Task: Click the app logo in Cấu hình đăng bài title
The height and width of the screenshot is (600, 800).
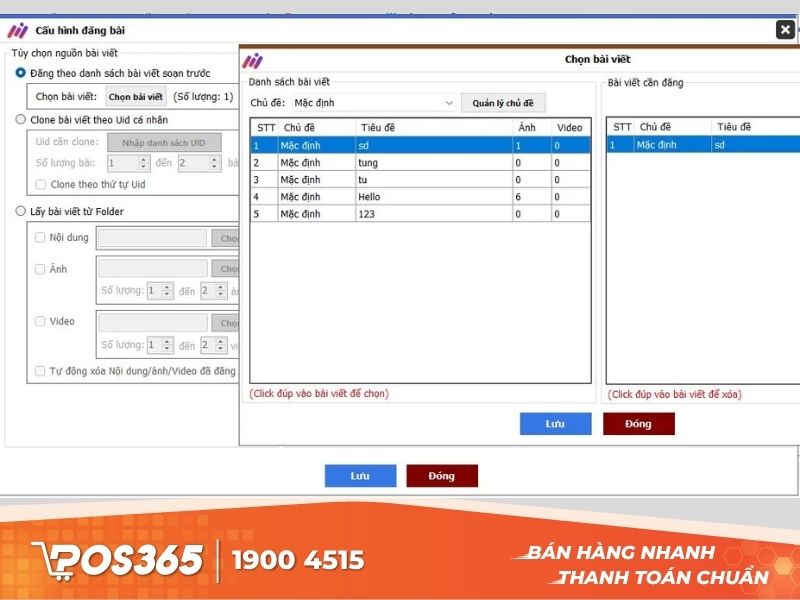Action: [17, 31]
